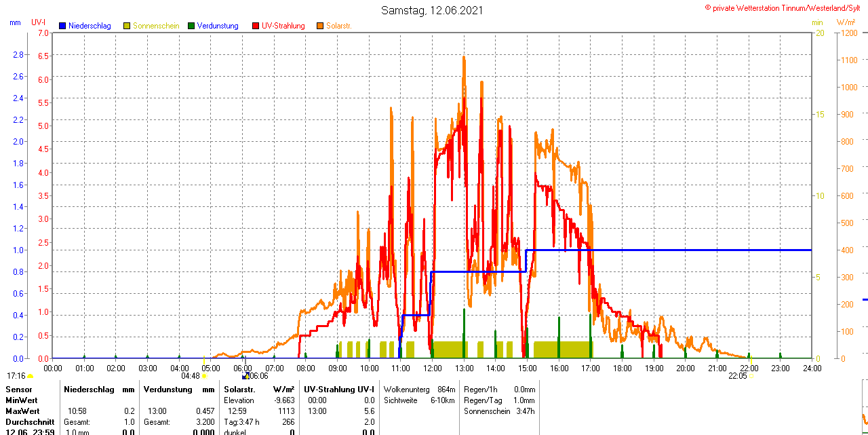Click the sunset marker icon at 22:05
868x435 pixels.
click(751, 375)
